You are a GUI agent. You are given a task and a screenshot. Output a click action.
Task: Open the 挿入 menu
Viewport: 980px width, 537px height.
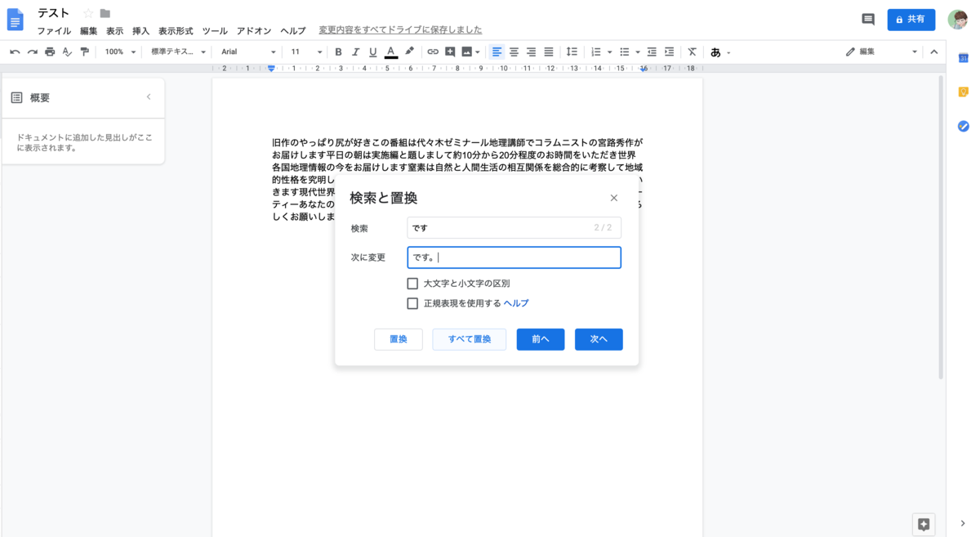pos(139,31)
